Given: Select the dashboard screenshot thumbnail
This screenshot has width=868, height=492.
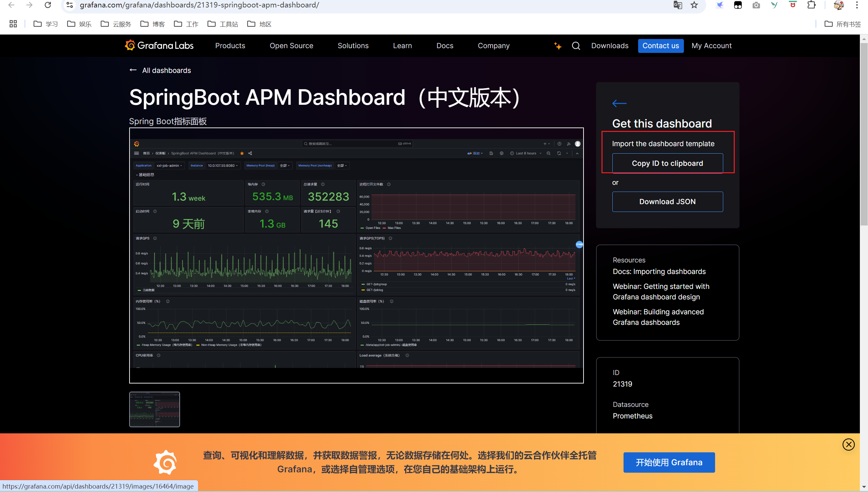Looking at the screenshot, I should pos(155,409).
